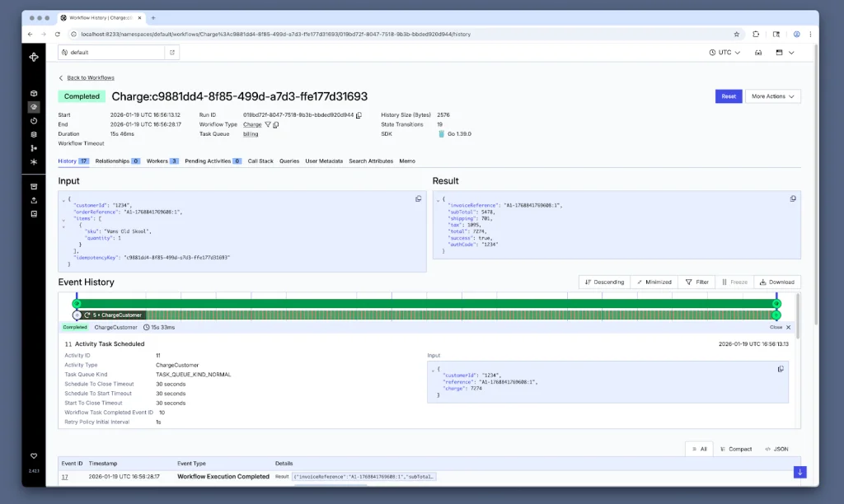Toggle Freeze on the event history
Viewport: 844px width, 504px height.
click(x=734, y=282)
